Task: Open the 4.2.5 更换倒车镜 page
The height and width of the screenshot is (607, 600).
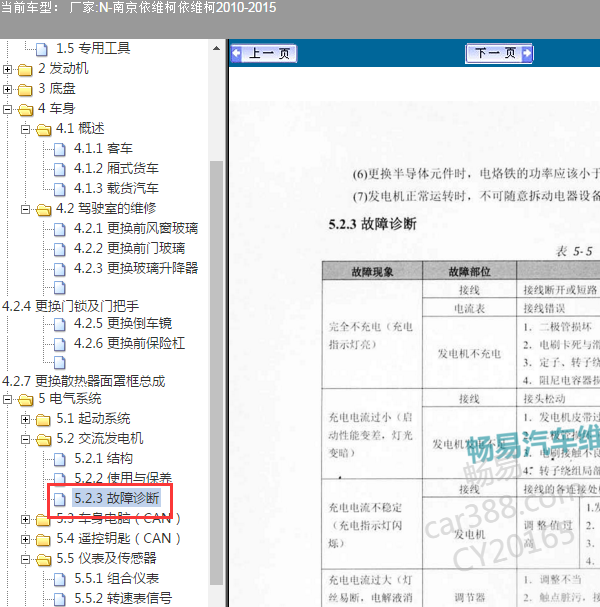Action: (x=123, y=324)
